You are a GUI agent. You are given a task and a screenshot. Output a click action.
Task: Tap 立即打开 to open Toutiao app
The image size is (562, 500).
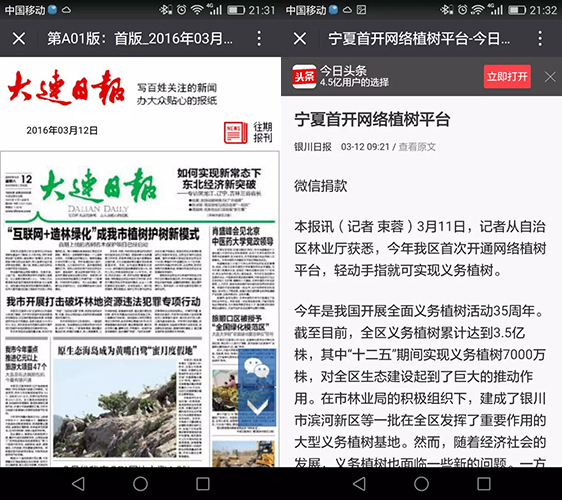click(507, 76)
